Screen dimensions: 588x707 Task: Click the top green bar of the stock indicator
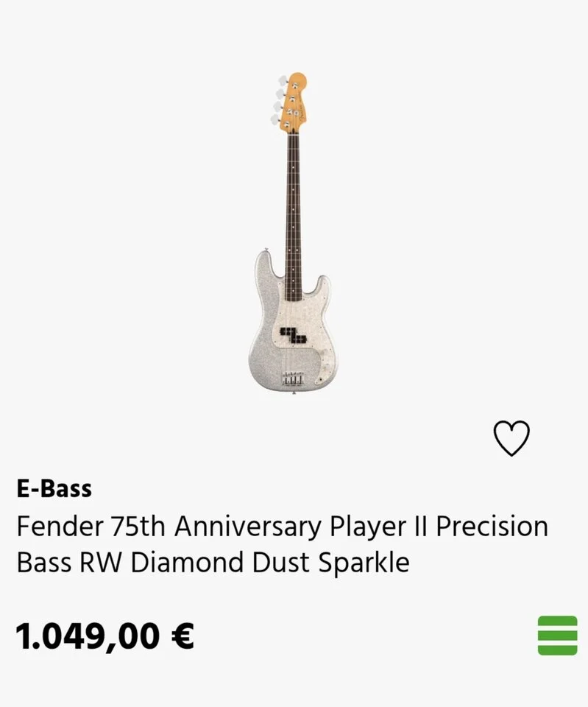557,621
